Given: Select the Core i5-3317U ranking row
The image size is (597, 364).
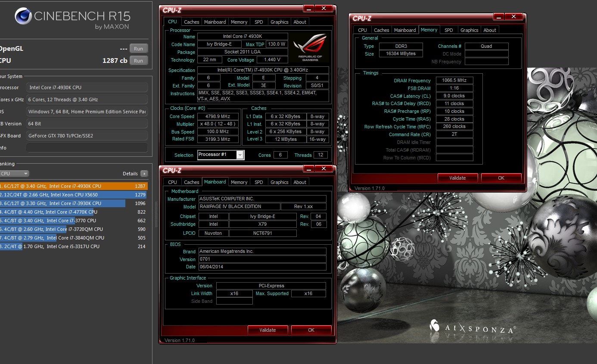Looking at the screenshot, I should coord(74,246).
